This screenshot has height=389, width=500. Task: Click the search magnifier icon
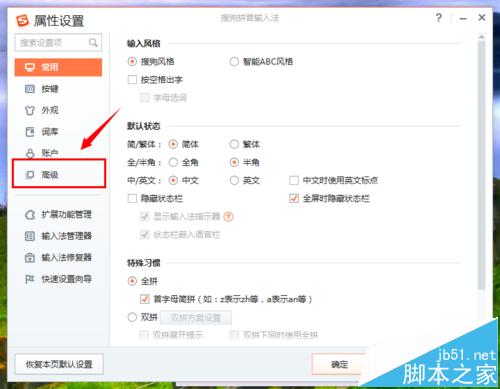[93, 43]
